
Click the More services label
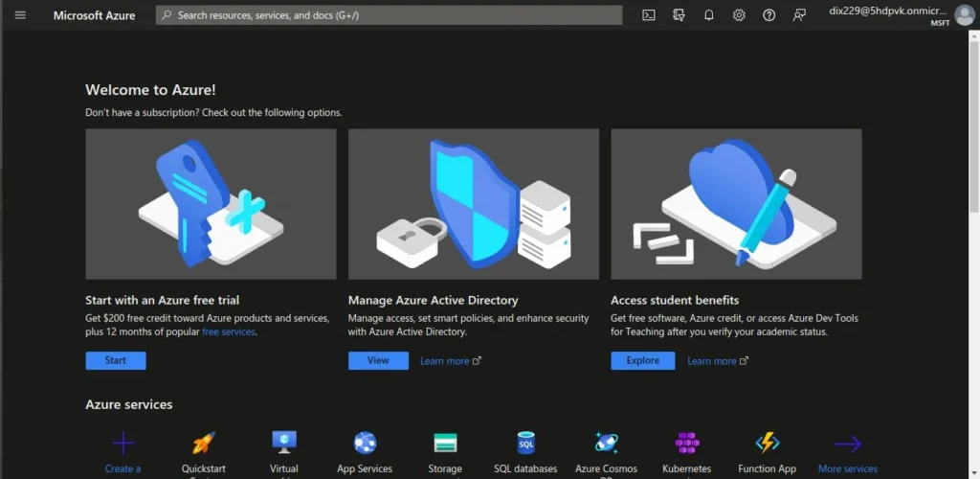[848, 468]
